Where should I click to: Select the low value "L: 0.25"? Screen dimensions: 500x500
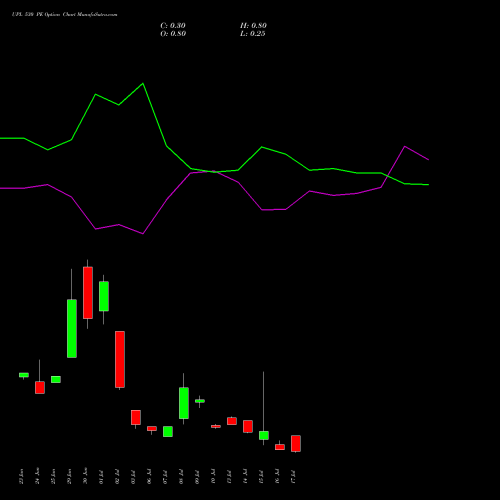point(253,34)
